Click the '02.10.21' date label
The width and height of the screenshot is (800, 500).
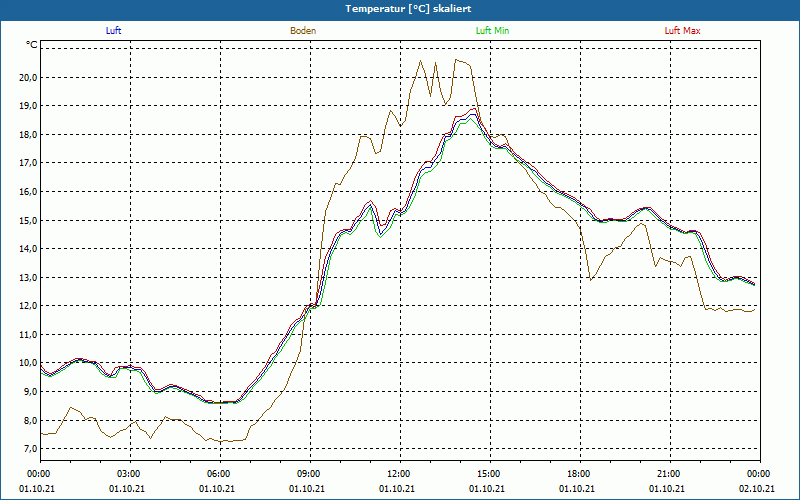tap(757, 489)
